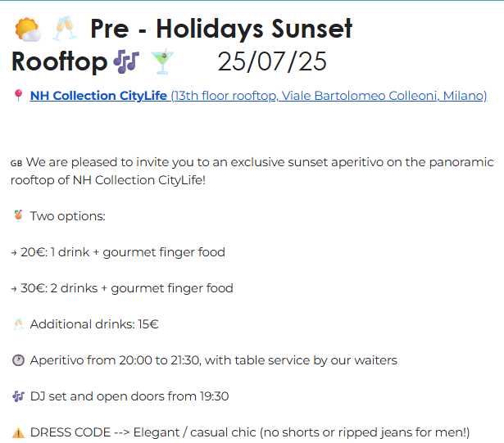Click the 30€ two drinks option line
Viewport: 504px width, 443px height.
point(122,288)
